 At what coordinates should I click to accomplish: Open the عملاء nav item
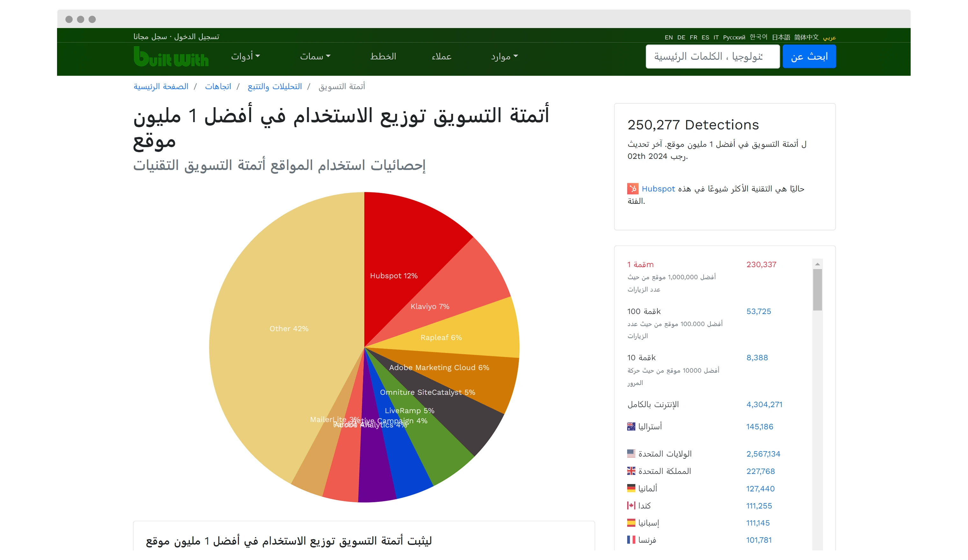tap(441, 56)
